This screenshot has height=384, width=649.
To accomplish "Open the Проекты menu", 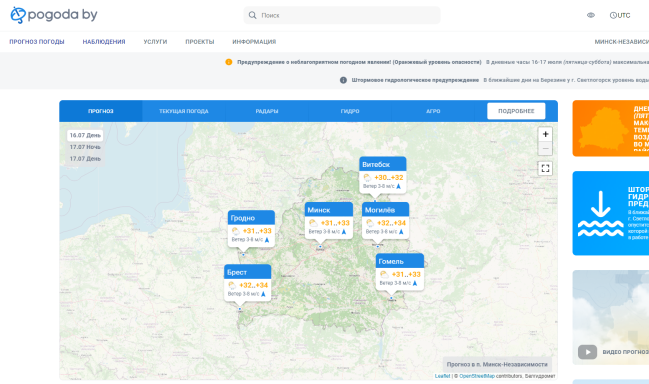I will tap(200, 42).
